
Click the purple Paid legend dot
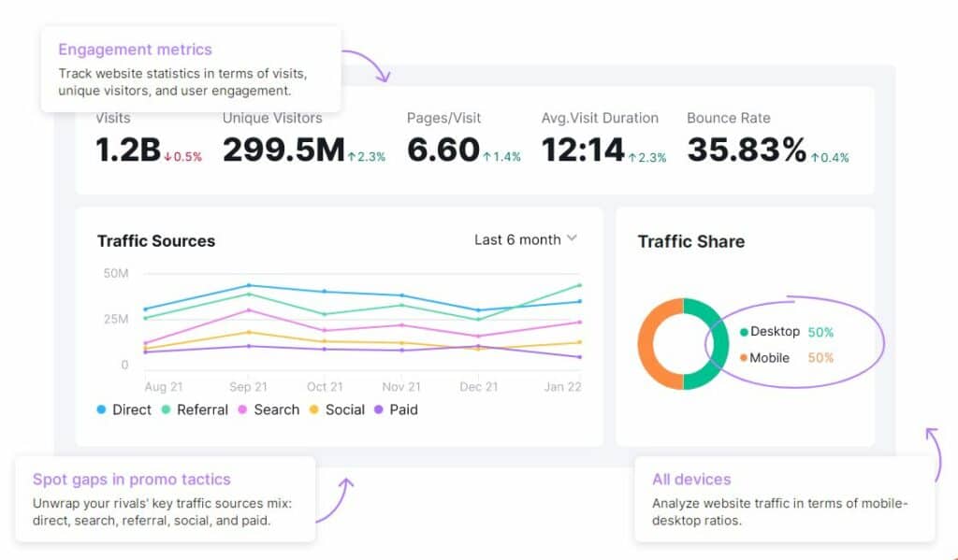[x=379, y=409]
